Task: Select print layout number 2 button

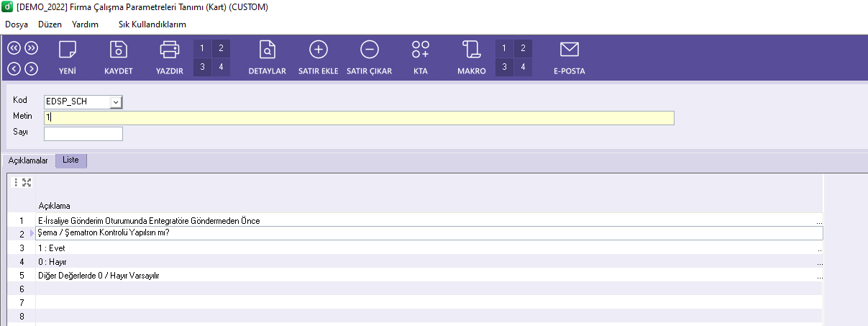Action: click(x=221, y=48)
